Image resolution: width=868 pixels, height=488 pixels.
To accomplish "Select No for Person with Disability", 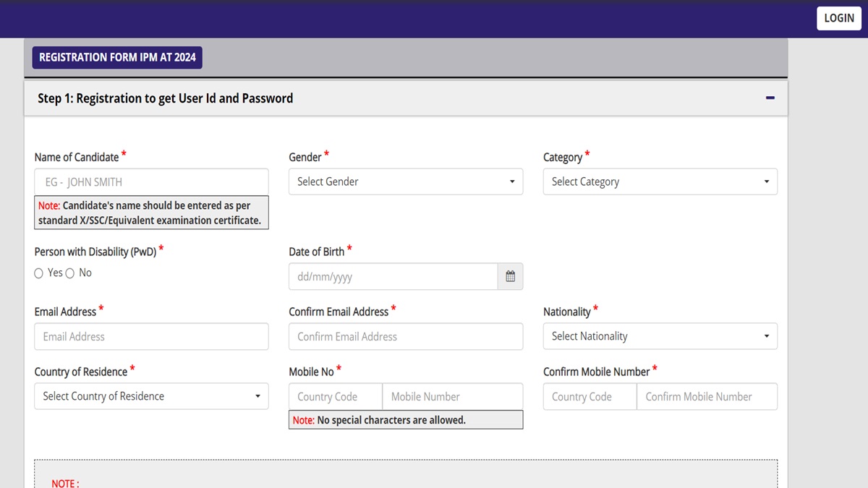I will [70, 273].
